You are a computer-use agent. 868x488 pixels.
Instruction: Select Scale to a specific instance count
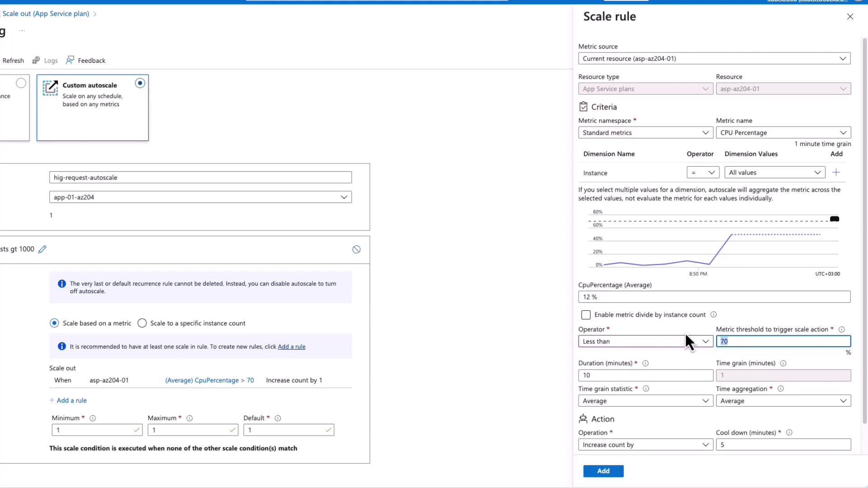[x=142, y=323]
